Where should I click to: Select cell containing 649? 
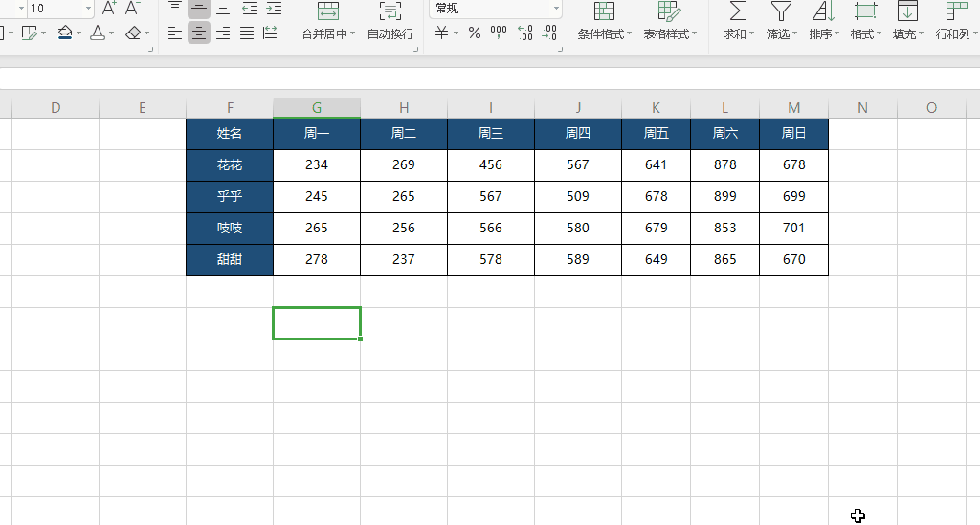[657, 260]
